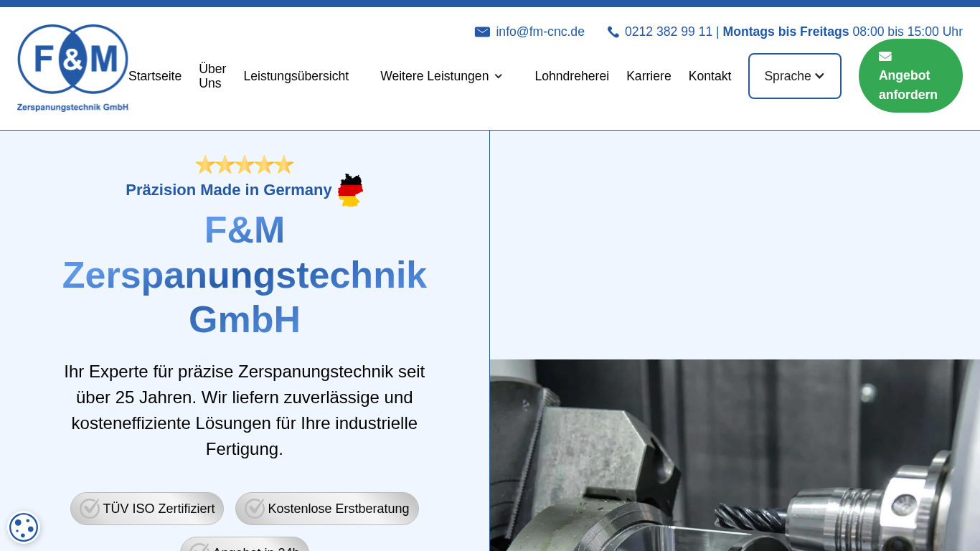Image resolution: width=980 pixels, height=551 pixels.
Task: Click the envelope icon beside the email address
Action: click(482, 32)
